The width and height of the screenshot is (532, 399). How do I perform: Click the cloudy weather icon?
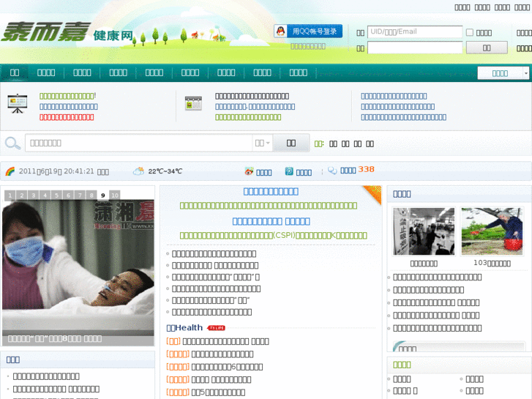[138, 171]
